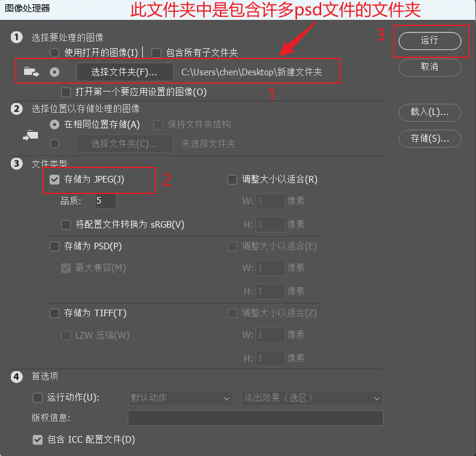This screenshot has height=456, width=476.
Task: Tick 打开第一个要应用设置的图像(O) checkbox
Action: pos(66,92)
